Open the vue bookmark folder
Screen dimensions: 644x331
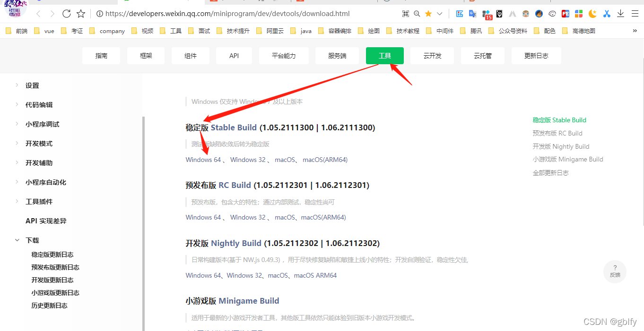pyautogui.click(x=44, y=31)
